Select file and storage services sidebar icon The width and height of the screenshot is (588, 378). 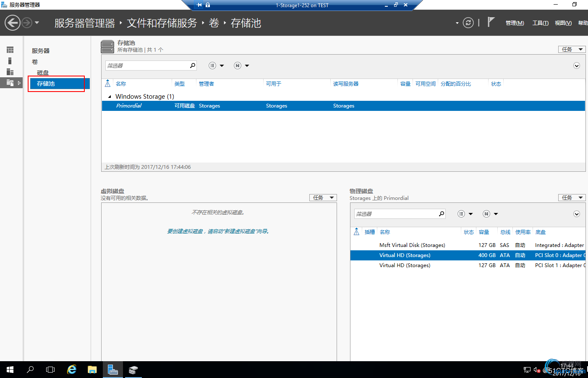point(10,83)
